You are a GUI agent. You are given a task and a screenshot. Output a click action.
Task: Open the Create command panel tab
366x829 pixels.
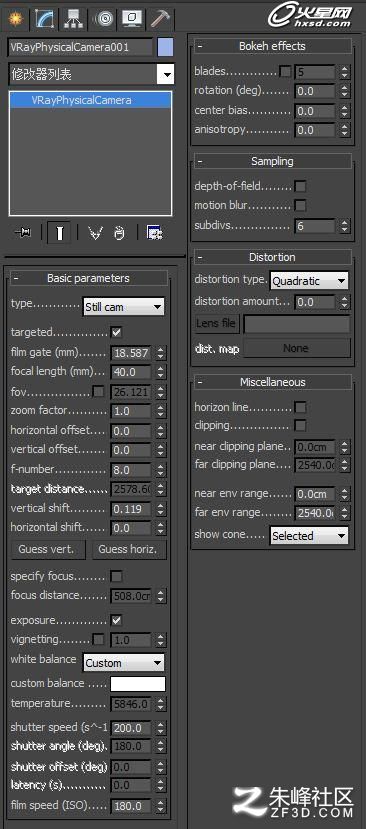pos(16,19)
